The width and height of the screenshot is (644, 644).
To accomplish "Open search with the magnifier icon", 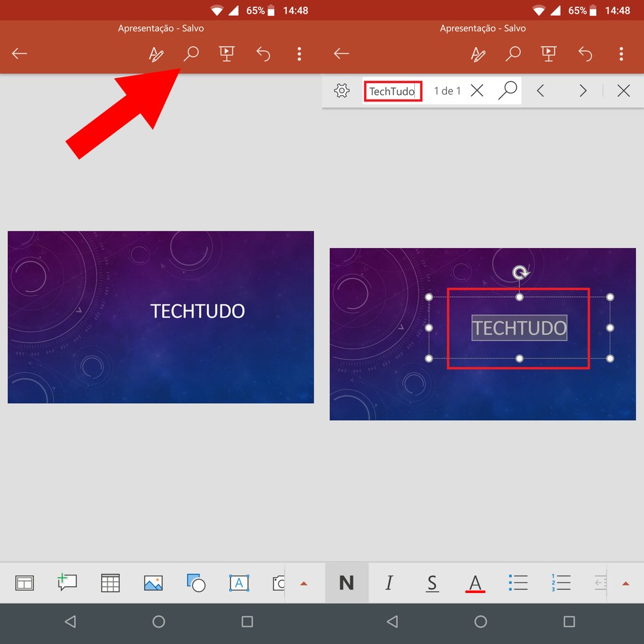I will pyautogui.click(x=190, y=54).
